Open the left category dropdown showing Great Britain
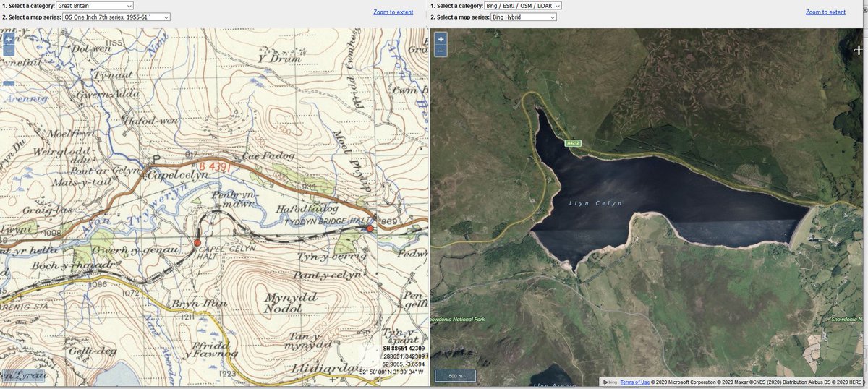Image resolution: width=868 pixels, height=389 pixels. [x=94, y=6]
